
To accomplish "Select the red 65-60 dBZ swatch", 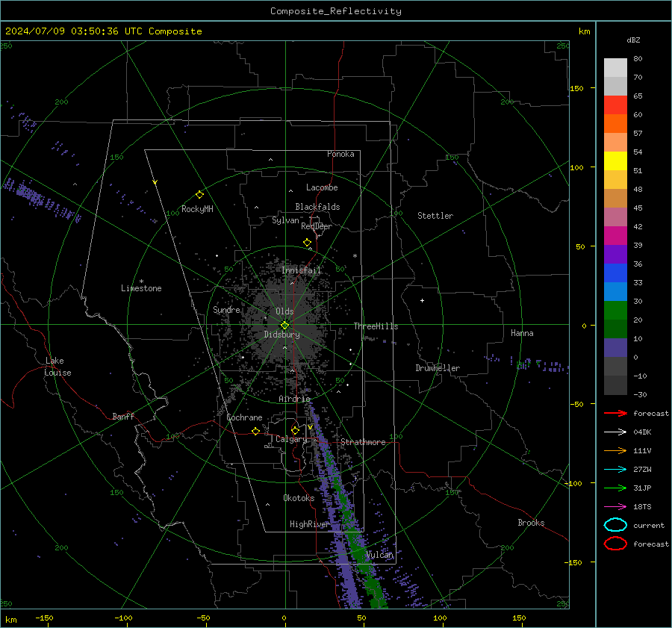I will click(x=615, y=105).
